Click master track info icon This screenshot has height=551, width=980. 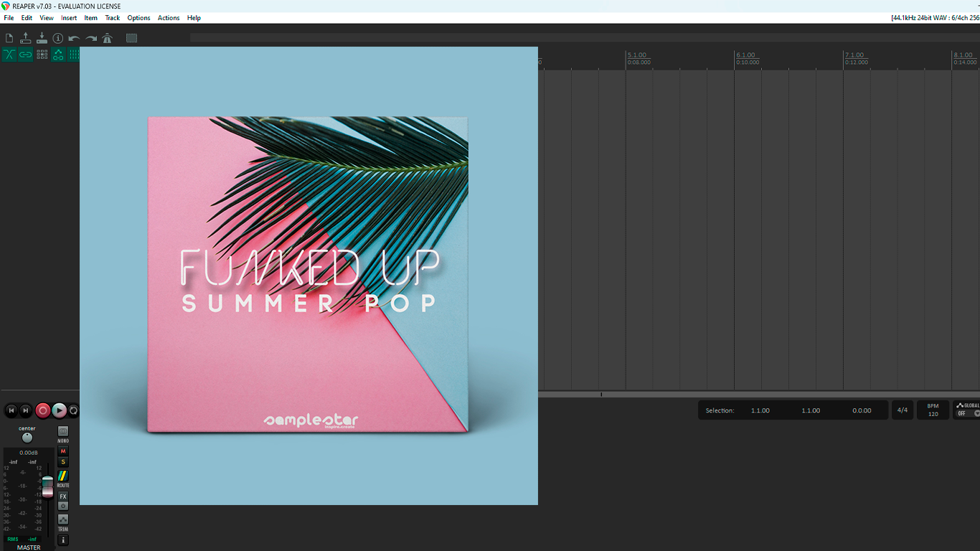pyautogui.click(x=63, y=540)
